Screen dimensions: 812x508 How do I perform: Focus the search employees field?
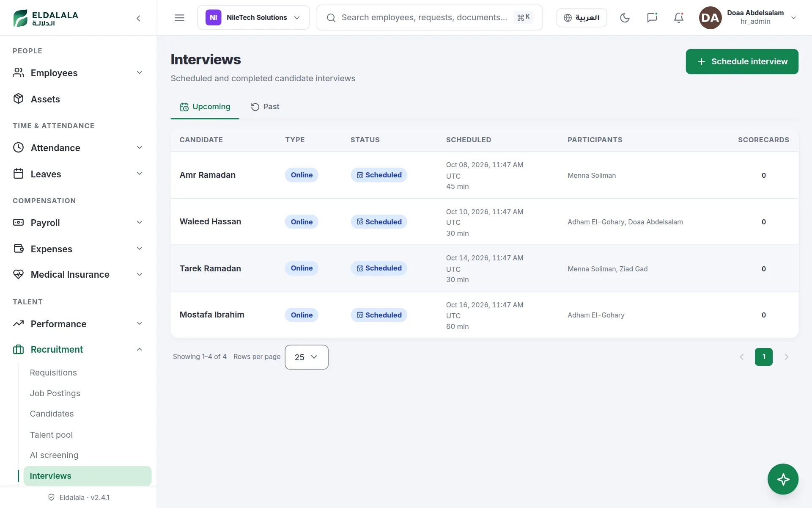click(x=429, y=18)
